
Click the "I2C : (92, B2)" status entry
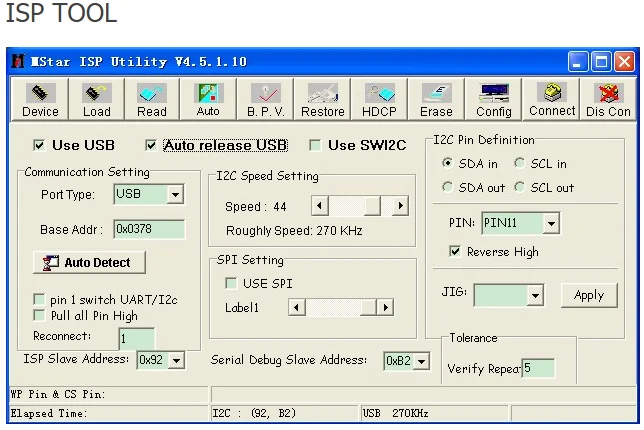254,413
